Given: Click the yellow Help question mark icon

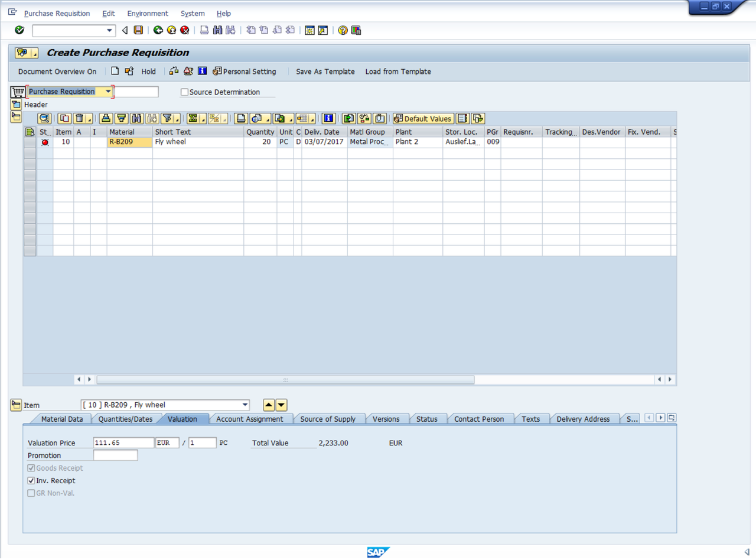Looking at the screenshot, I should (x=343, y=30).
